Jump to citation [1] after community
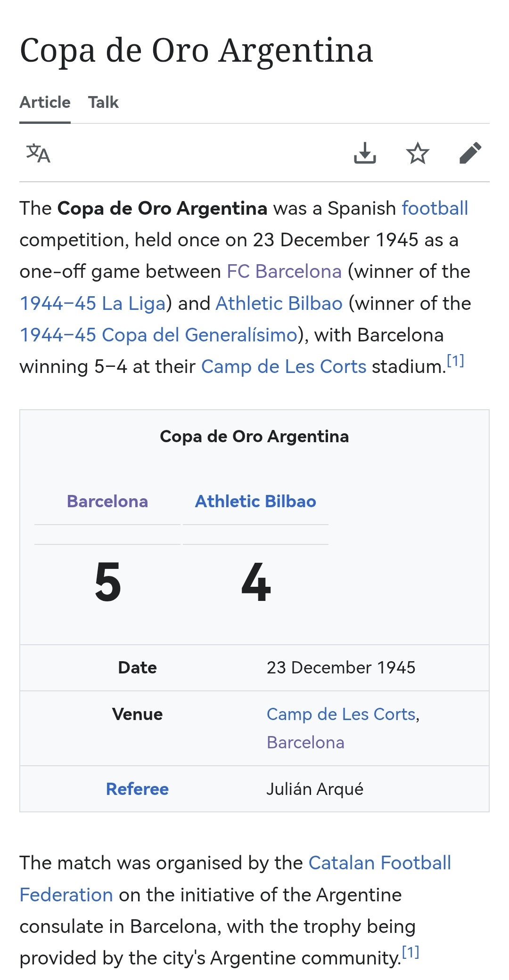 point(410,953)
